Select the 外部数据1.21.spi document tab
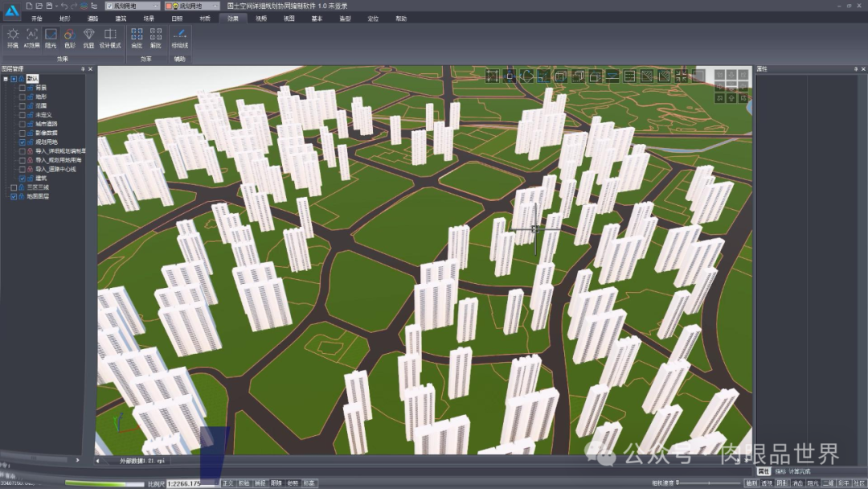The height and width of the screenshot is (489, 868). point(141,461)
